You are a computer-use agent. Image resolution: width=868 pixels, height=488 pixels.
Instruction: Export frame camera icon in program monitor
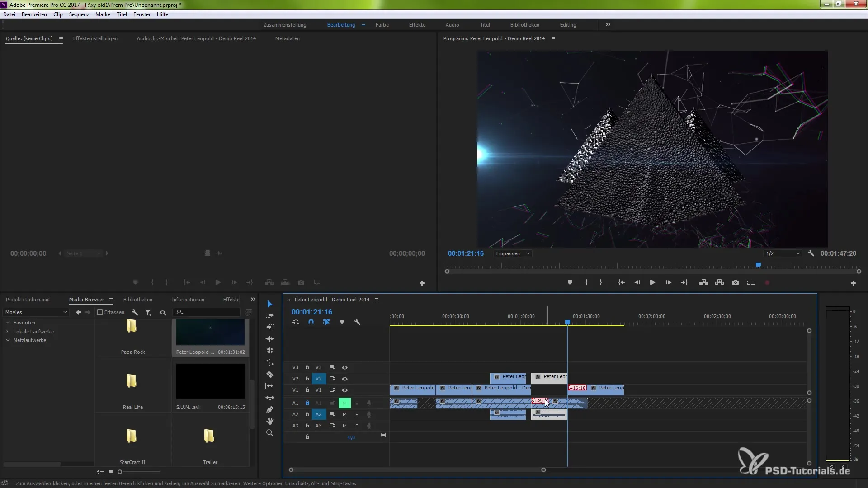736,282
